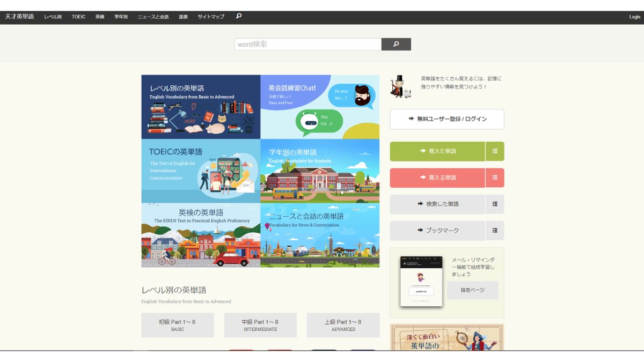Image resolution: width=644 pixels, height=362 pixels.
Task: Click the 深くて面白い英単語 banner image
Action: (x=447, y=337)
